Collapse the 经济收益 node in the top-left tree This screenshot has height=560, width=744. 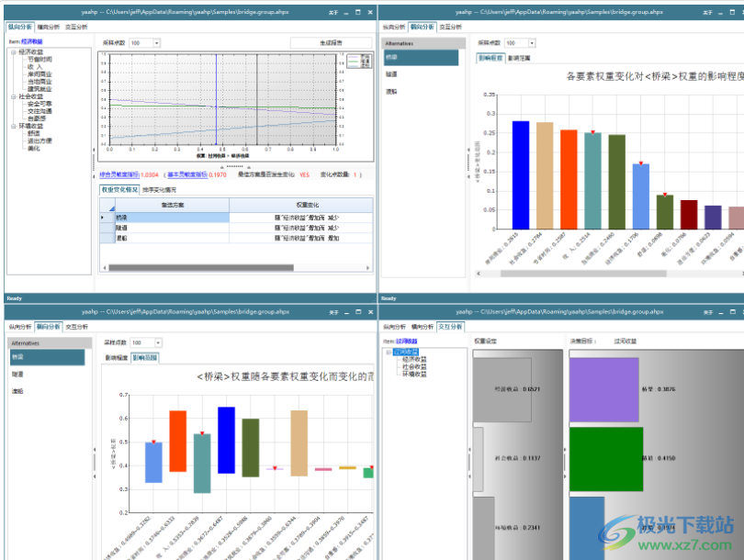tap(14, 51)
